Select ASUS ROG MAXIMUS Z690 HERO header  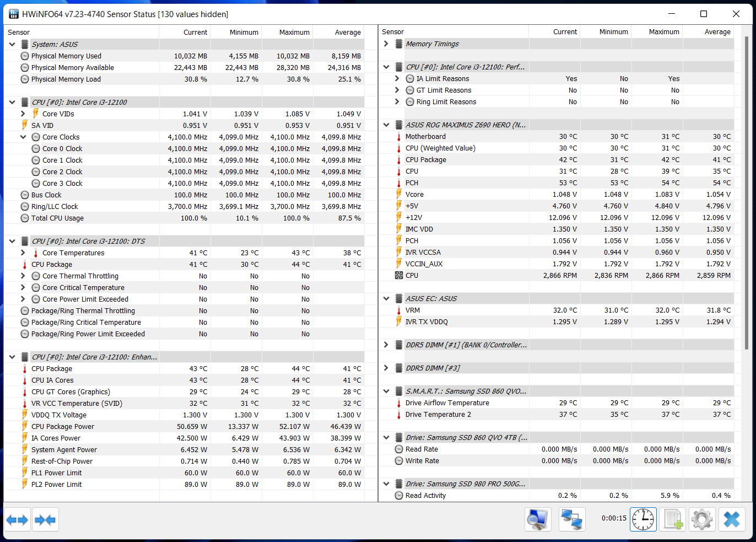click(x=557, y=125)
